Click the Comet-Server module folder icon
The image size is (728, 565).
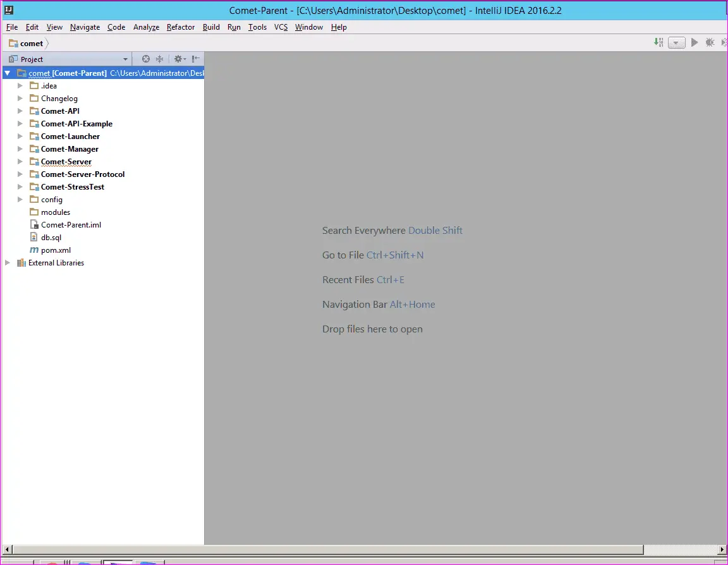click(x=34, y=162)
